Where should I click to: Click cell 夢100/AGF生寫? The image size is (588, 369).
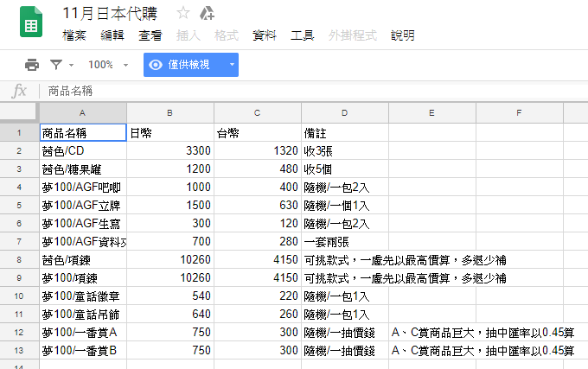tap(83, 223)
